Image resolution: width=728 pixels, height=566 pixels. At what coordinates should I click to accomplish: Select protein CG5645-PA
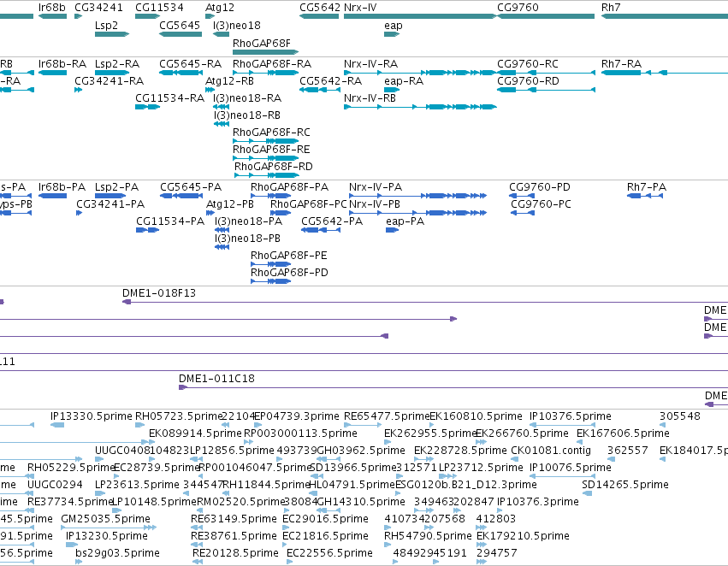pos(191,187)
